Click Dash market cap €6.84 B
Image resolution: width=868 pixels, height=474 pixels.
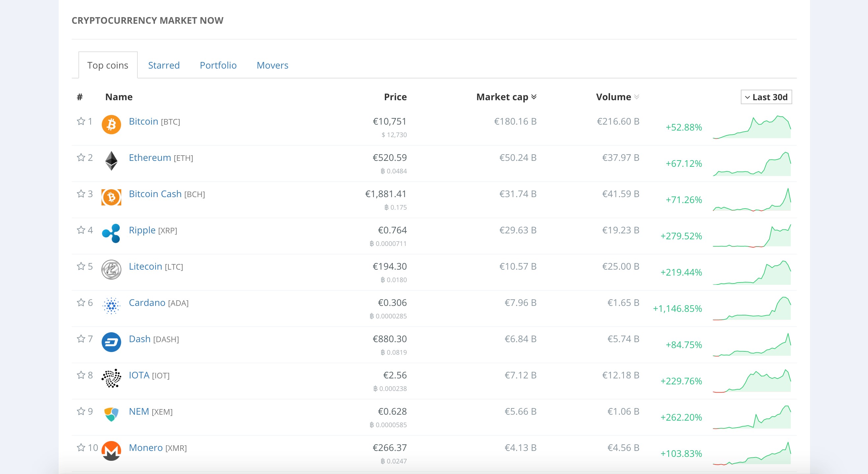520,339
